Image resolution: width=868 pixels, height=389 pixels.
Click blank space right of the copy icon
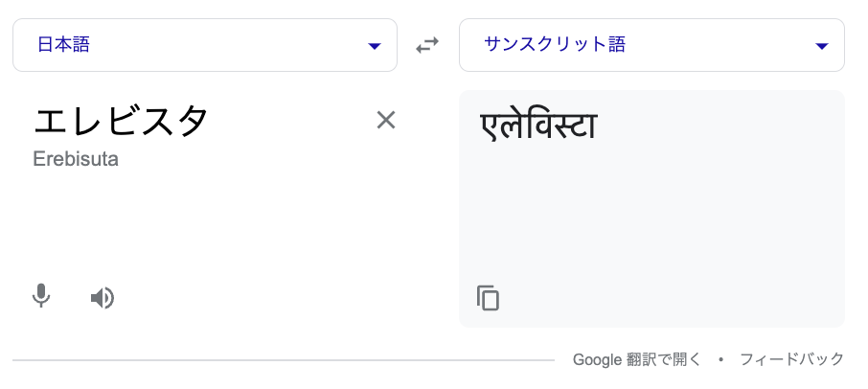[661, 298]
